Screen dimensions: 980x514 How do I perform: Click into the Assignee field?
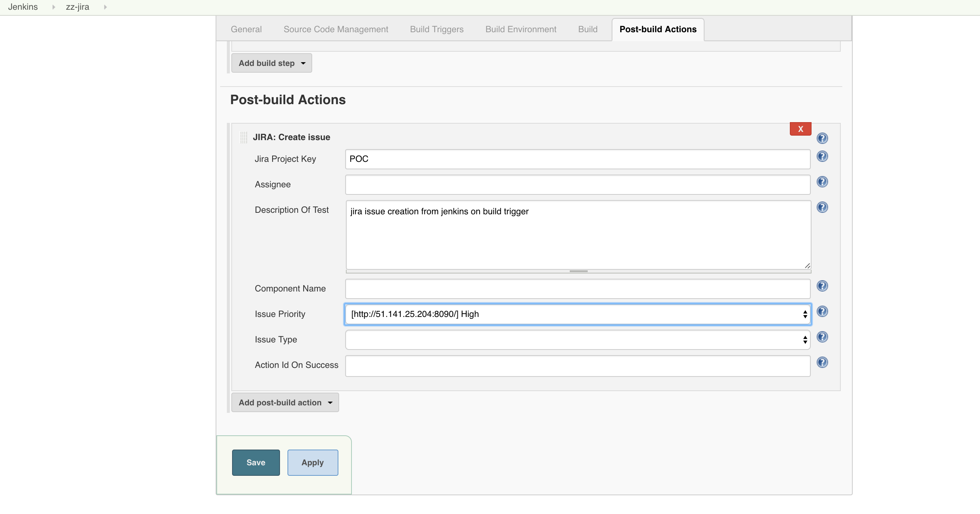pos(578,185)
